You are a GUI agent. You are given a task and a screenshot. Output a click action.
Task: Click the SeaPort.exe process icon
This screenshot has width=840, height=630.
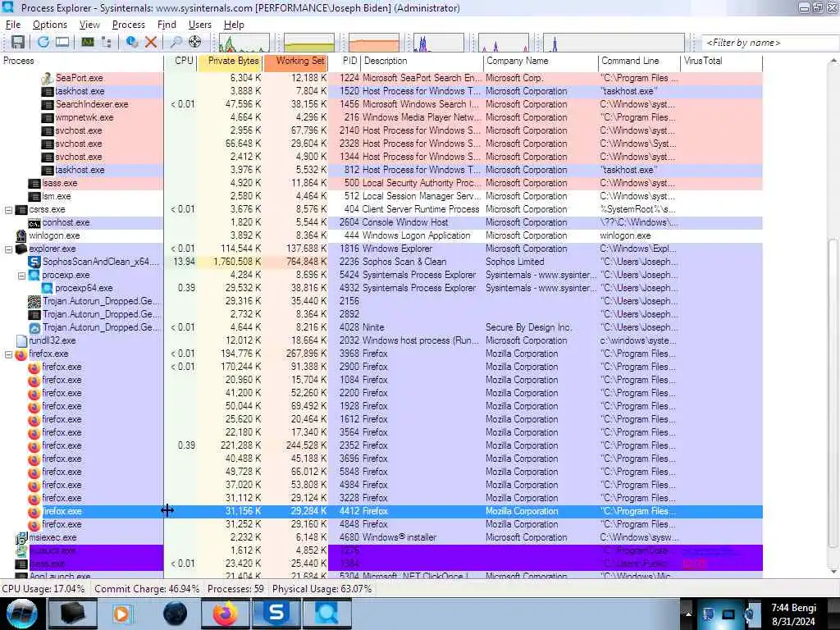48,78
